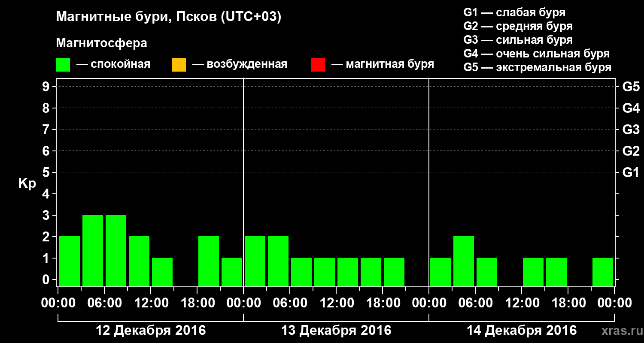Viewport: 644px width, 343px height.
Task: Click the G1 tick label on right axis
Action: (631, 172)
